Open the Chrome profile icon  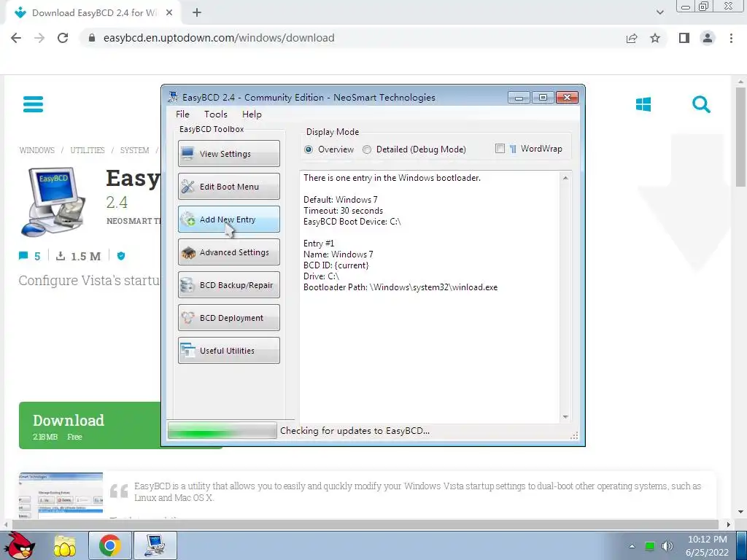708,38
